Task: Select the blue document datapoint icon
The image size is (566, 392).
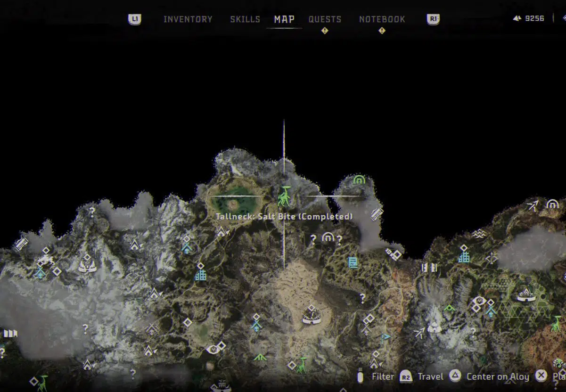Action: [353, 262]
